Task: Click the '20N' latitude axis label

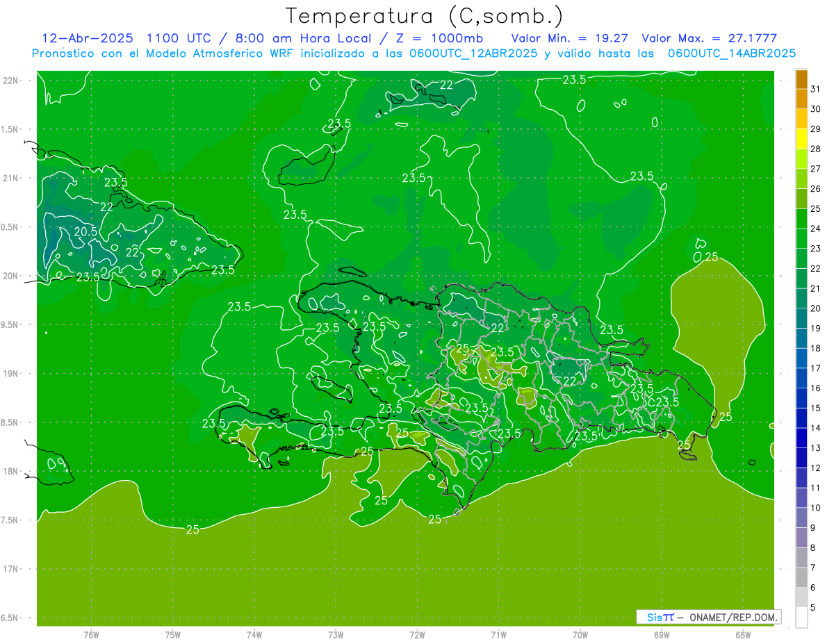Action: click(10, 276)
